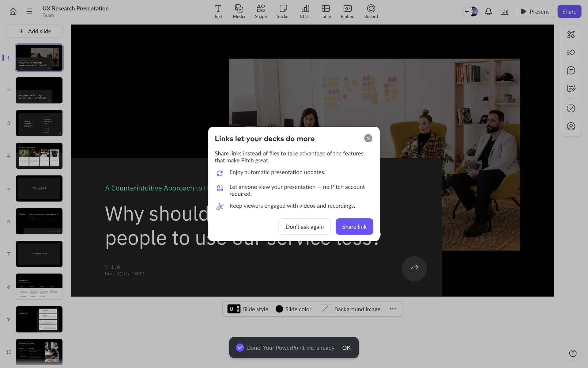Image resolution: width=588 pixels, height=368 pixels.
Task: Insert a Chart from toolbar
Action: pos(305,11)
